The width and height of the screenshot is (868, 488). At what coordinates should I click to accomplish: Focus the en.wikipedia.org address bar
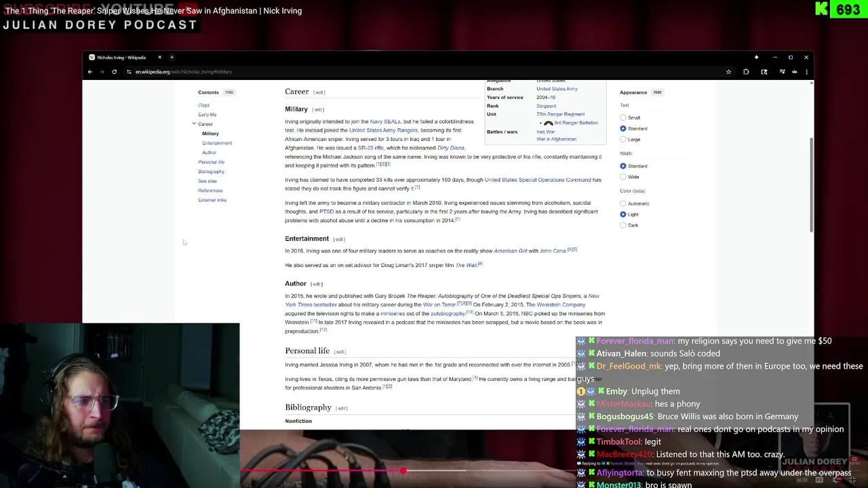[x=427, y=72]
